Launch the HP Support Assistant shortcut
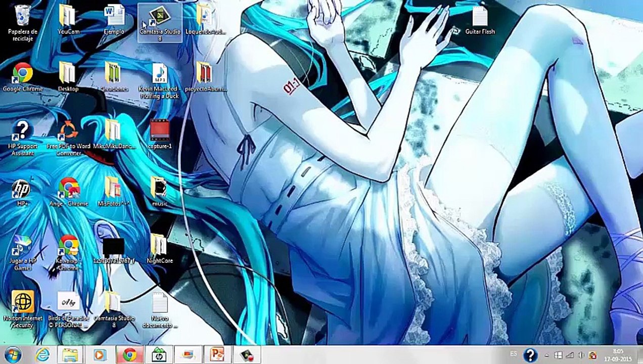Image resolution: width=643 pixels, height=364 pixels. [x=23, y=138]
